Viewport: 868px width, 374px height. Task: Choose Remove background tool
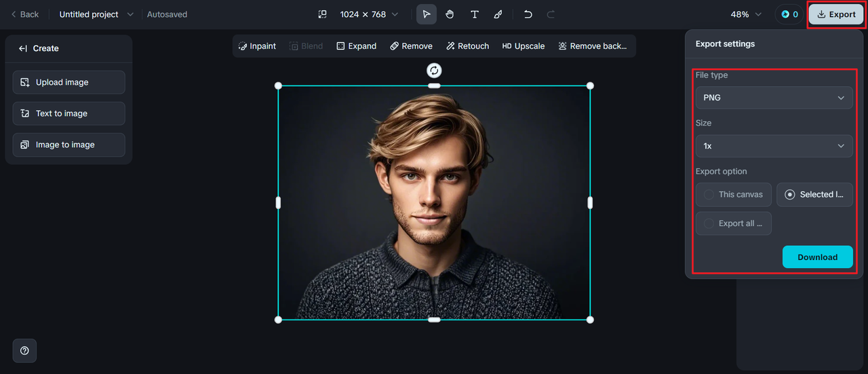tap(592, 46)
